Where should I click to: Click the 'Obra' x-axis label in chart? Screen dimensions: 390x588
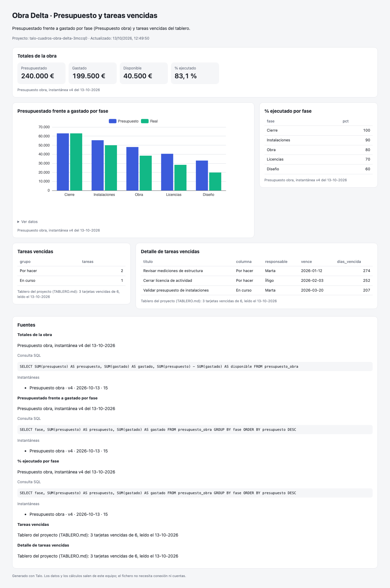click(139, 195)
